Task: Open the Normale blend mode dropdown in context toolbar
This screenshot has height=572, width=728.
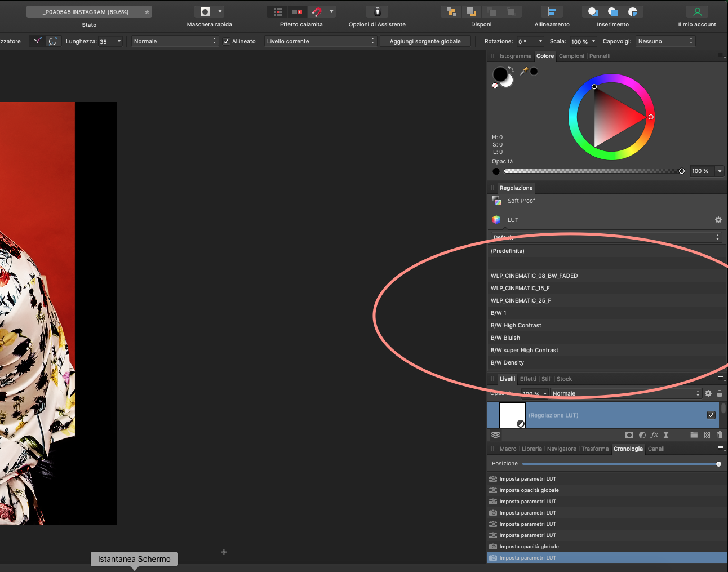Action: click(x=175, y=41)
